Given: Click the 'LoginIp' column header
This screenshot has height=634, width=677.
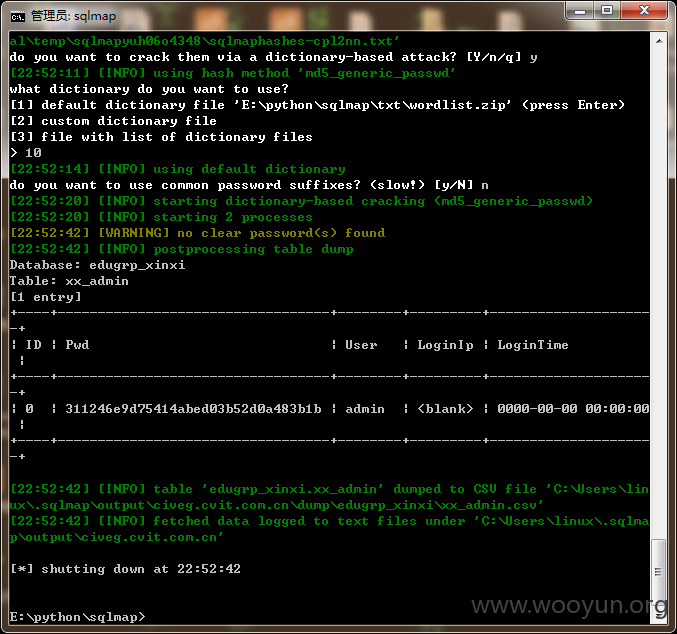Looking at the screenshot, I should point(445,345).
